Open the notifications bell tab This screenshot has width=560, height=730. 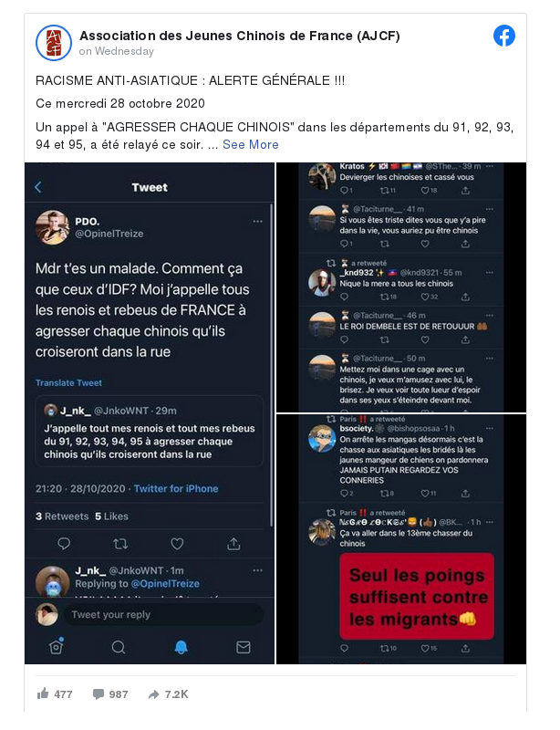pyautogui.click(x=181, y=647)
